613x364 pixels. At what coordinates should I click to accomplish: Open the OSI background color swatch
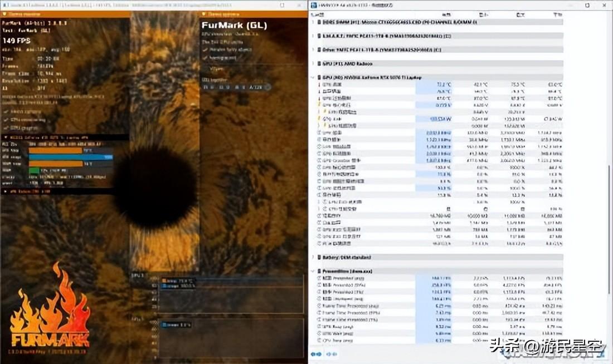pyautogui.click(x=267, y=87)
